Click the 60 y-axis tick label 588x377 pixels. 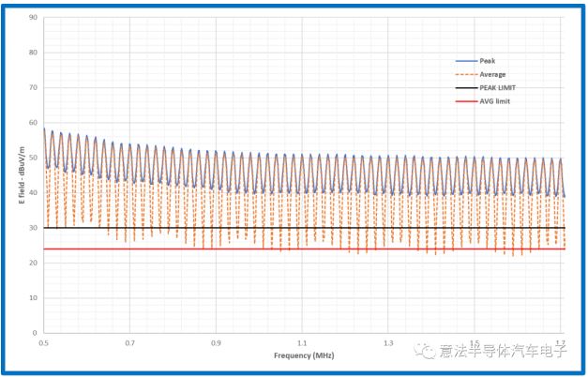(x=34, y=123)
